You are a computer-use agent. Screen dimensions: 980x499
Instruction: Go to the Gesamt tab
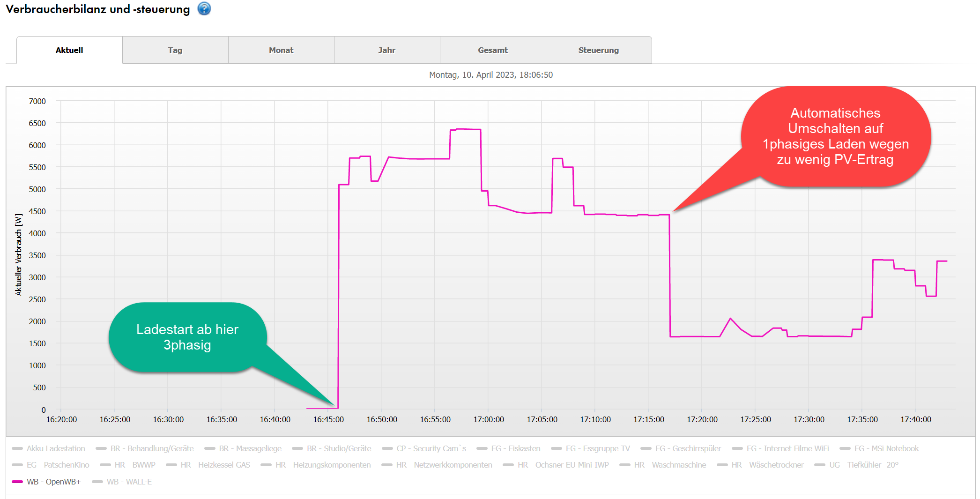[493, 50]
